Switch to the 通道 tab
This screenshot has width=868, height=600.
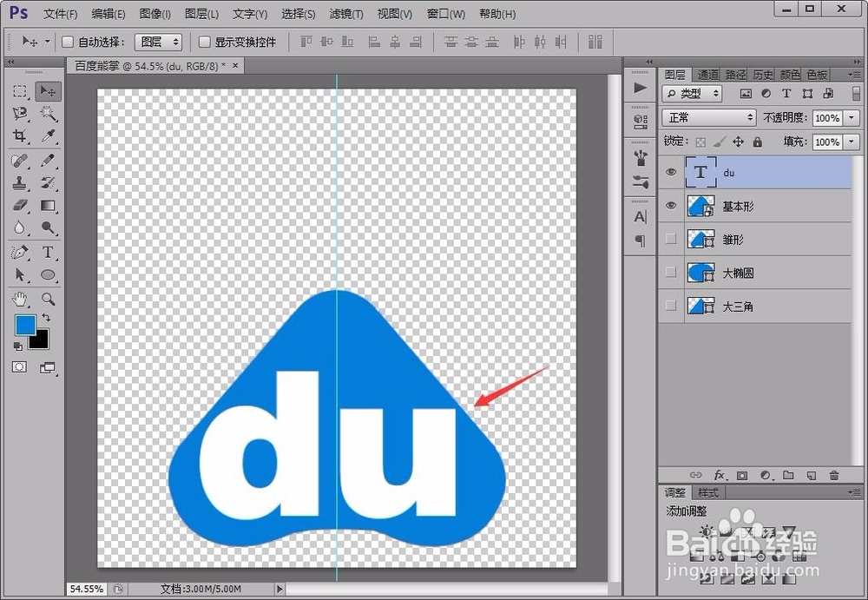pos(707,75)
